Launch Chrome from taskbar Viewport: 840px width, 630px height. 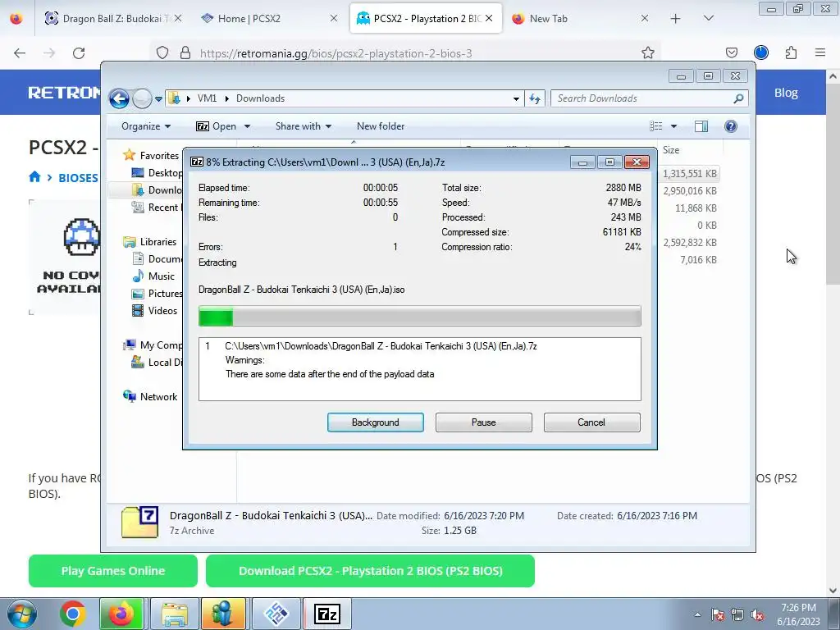tap(73, 614)
